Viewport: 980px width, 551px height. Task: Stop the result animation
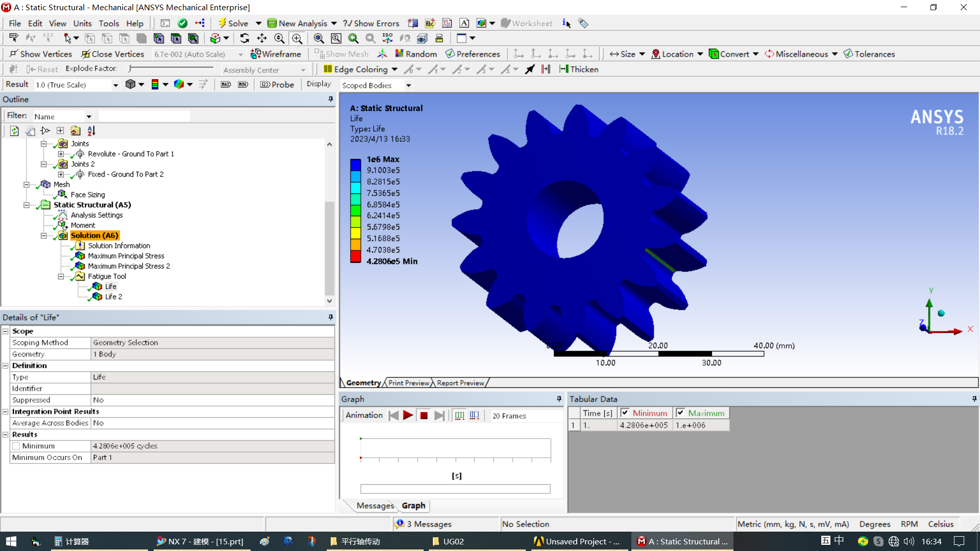click(424, 415)
